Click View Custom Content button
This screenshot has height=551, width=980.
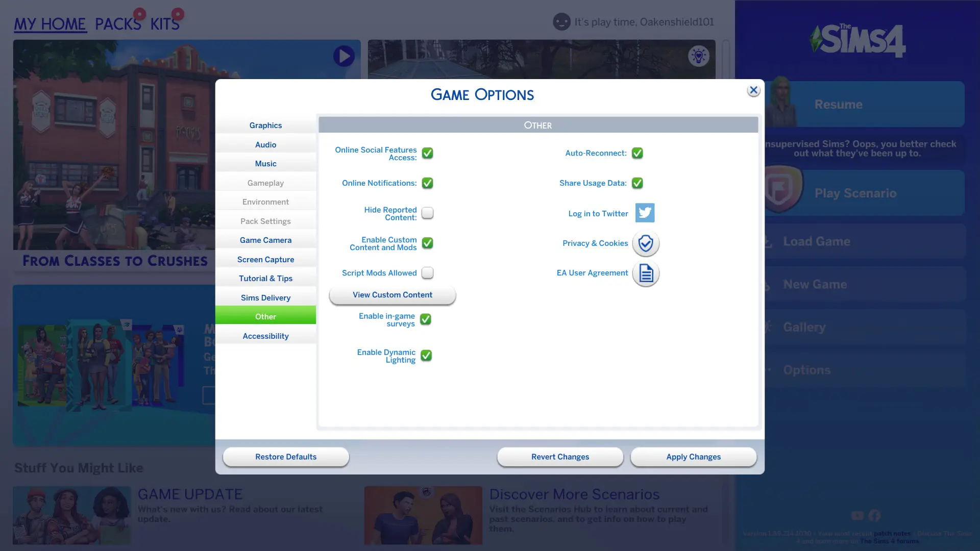(393, 295)
